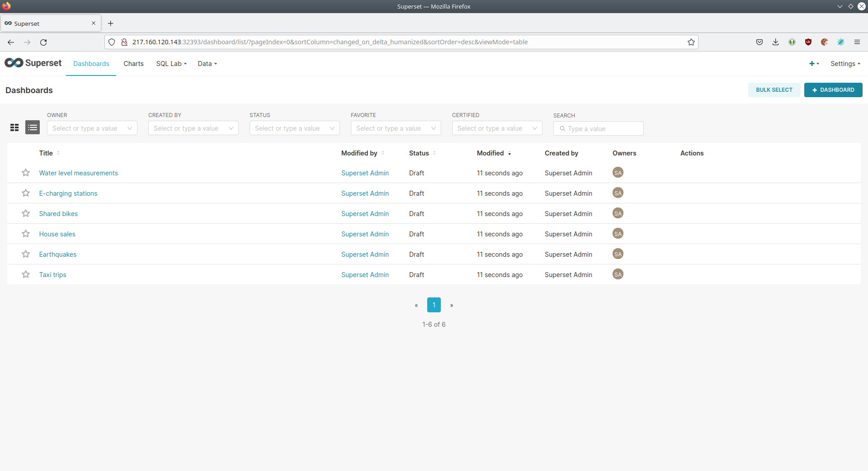Expand the Status filter dropdown

coord(294,128)
